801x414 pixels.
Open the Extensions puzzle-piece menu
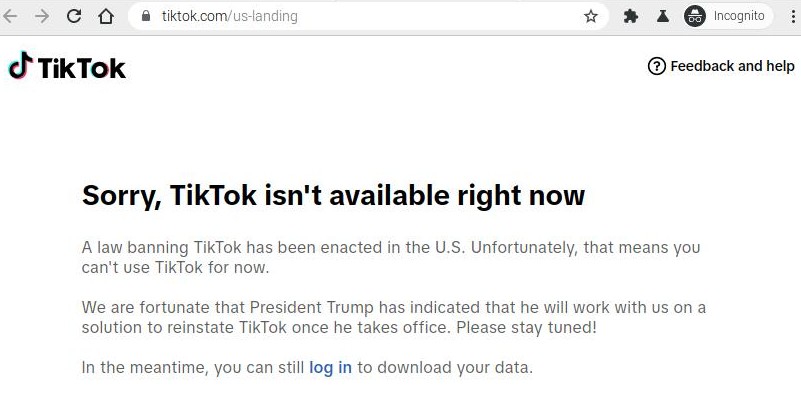click(631, 16)
